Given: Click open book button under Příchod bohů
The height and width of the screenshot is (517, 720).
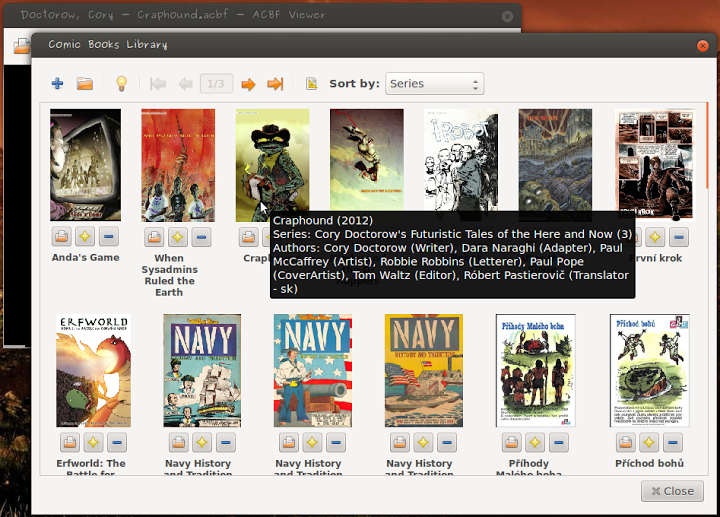Looking at the screenshot, I should [625, 443].
